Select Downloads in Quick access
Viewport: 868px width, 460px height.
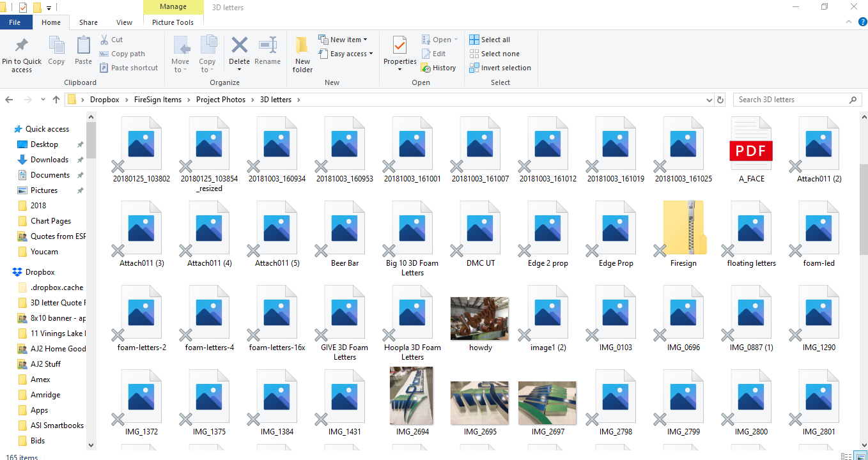point(49,160)
